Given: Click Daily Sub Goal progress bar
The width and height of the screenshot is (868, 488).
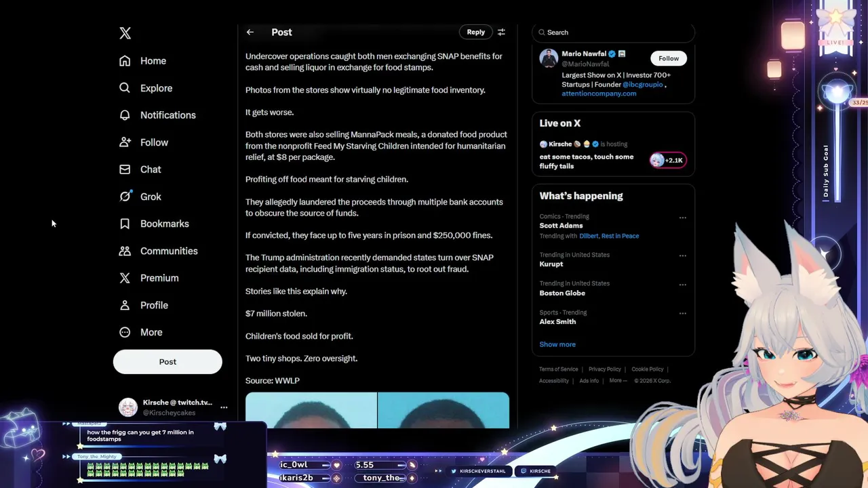Looking at the screenshot, I should click(837, 149).
